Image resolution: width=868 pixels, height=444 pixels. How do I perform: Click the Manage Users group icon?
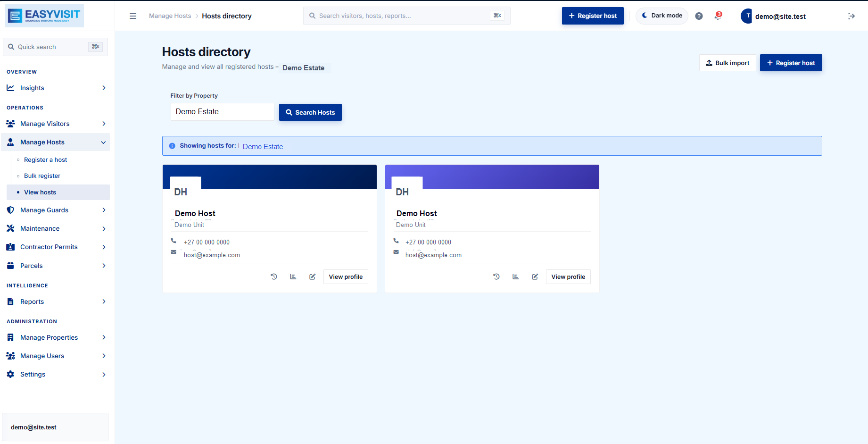pos(10,356)
